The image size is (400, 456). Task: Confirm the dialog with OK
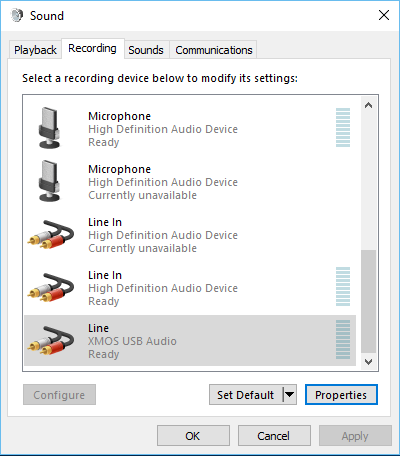pyautogui.click(x=193, y=435)
